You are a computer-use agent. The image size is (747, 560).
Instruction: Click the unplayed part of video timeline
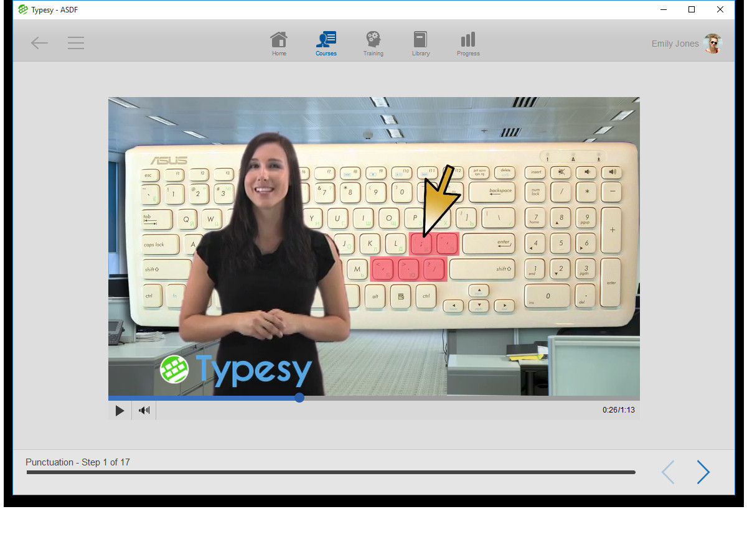472,398
